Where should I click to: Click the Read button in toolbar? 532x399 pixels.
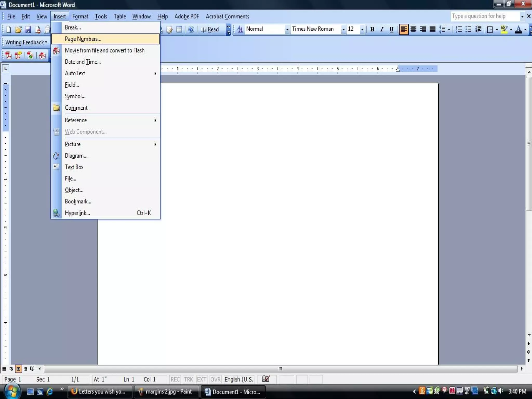pos(210,29)
